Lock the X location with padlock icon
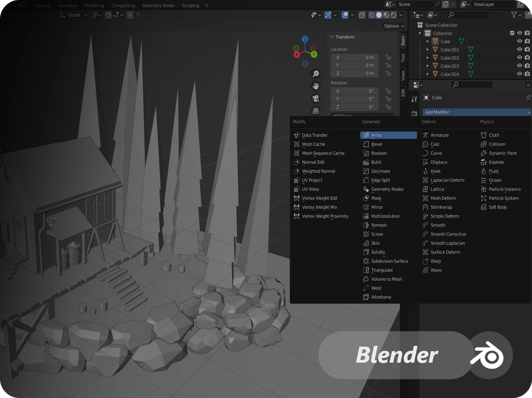Viewport: 532px width, 398px height. (x=388, y=57)
